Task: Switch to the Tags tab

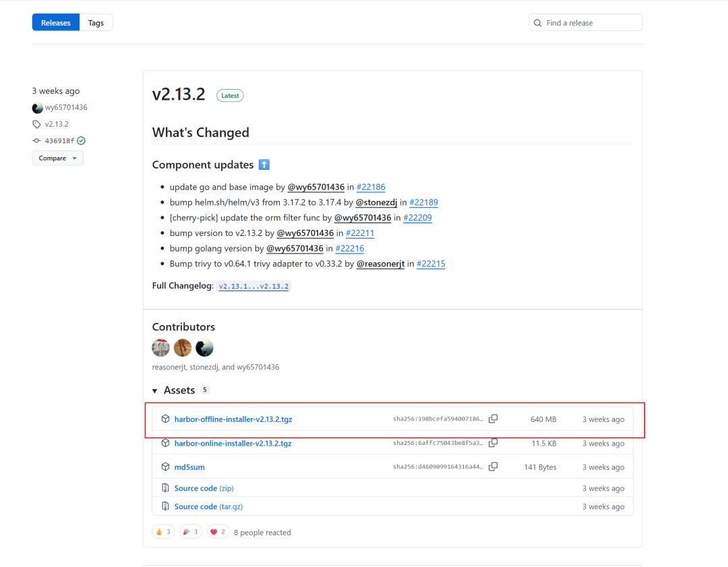Action: [x=96, y=23]
